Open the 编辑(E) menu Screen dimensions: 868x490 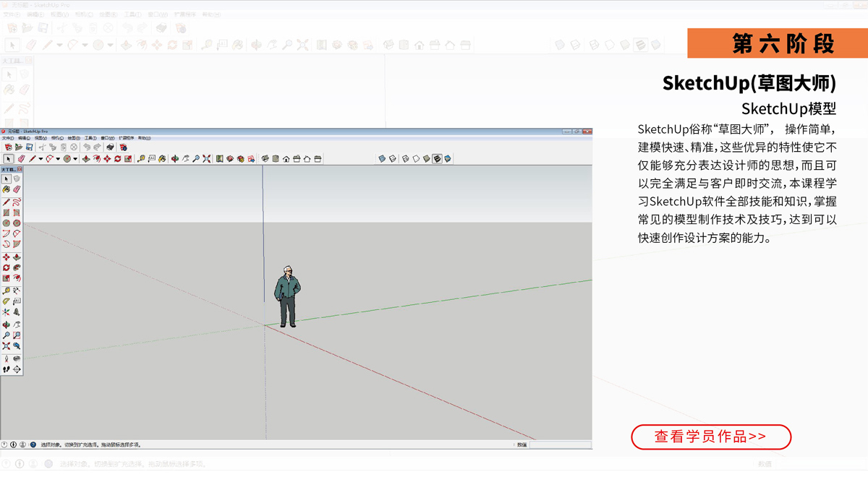[24, 137]
